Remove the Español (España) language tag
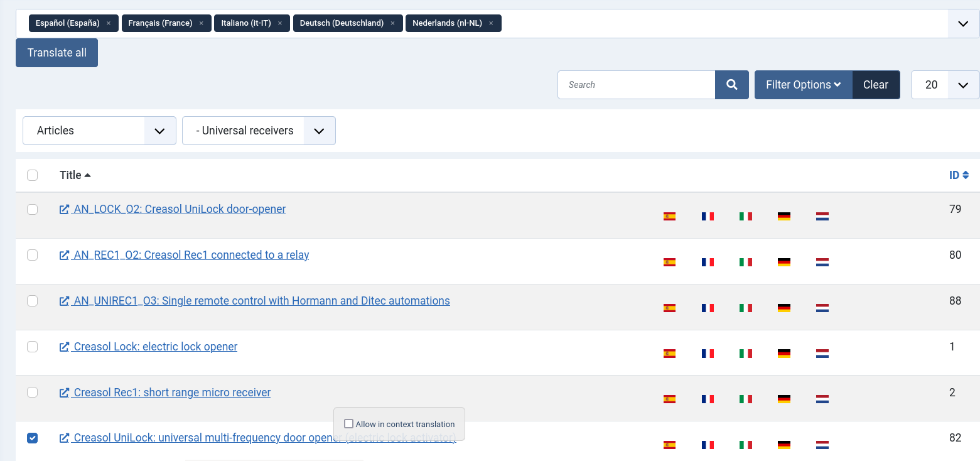The width and height of the screenshot is (980, 461). [x=109, y=23]
